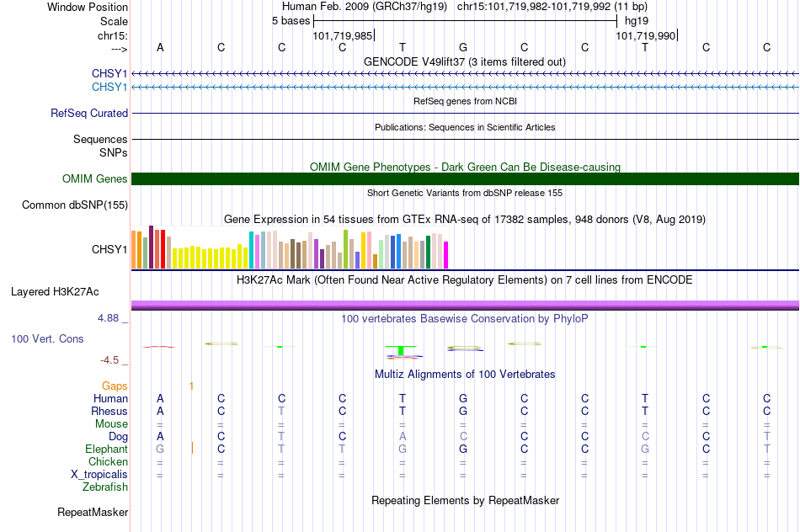Screen dimensions: 800x532
Task: Click the magenta bar in GTEx expression chart
Action: pyautogui.click(x=445, y=255)
